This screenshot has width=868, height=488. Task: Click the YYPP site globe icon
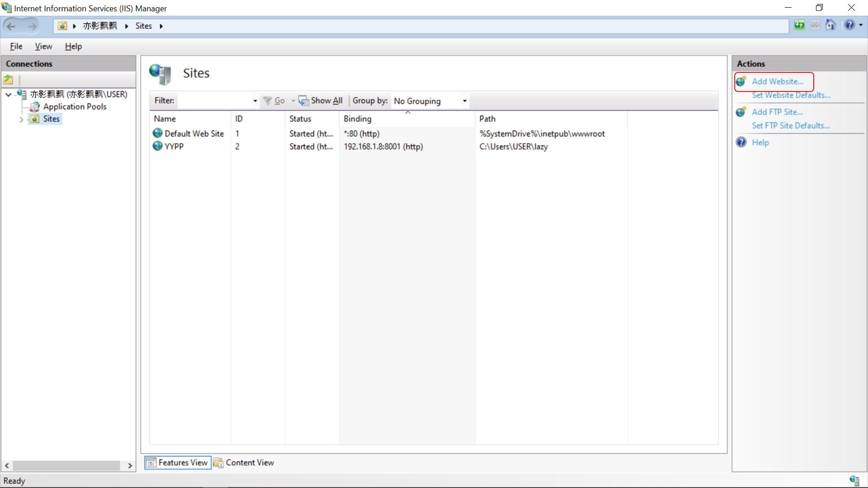158,146
